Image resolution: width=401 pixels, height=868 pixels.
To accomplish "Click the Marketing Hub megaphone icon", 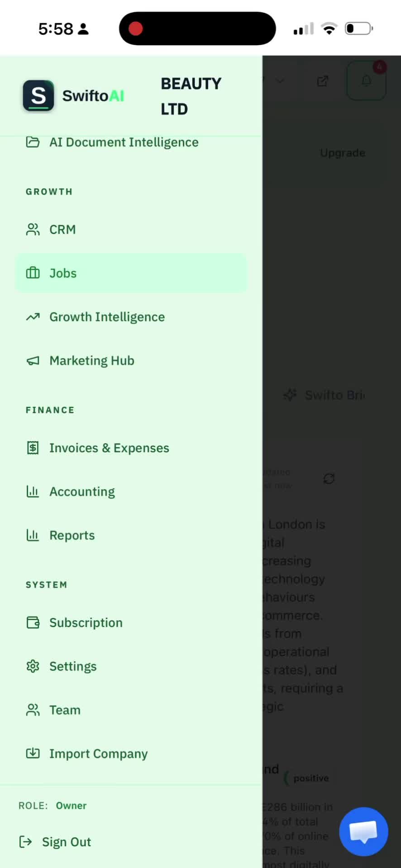I will (33, 361).
